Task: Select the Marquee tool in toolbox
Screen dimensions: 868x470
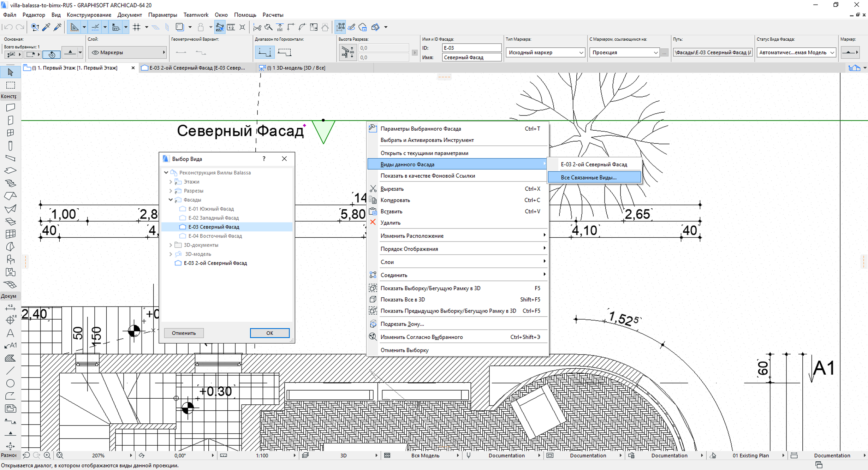Action: (x=10, y=85)
